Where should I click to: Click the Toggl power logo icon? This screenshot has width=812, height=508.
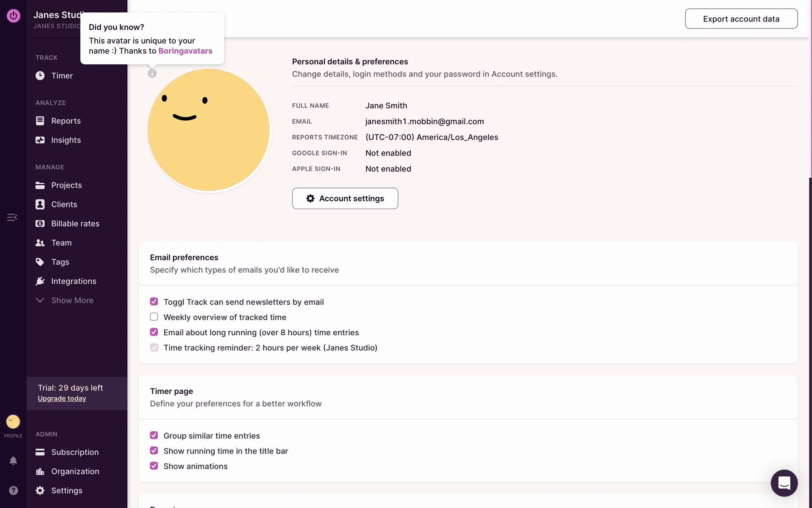[13, 16]
